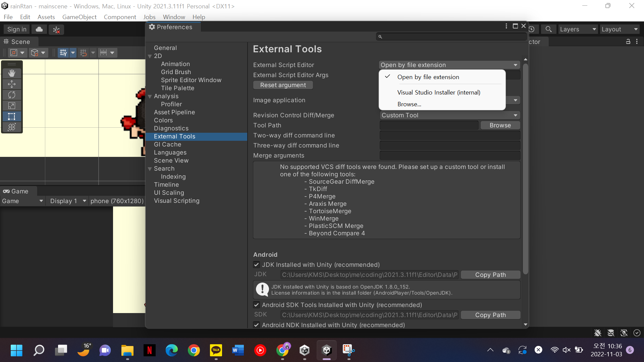Click the Tool Path input field
The height and width of the screenshot is (362, 644).
pyautogui.click(x=429, y=125)
